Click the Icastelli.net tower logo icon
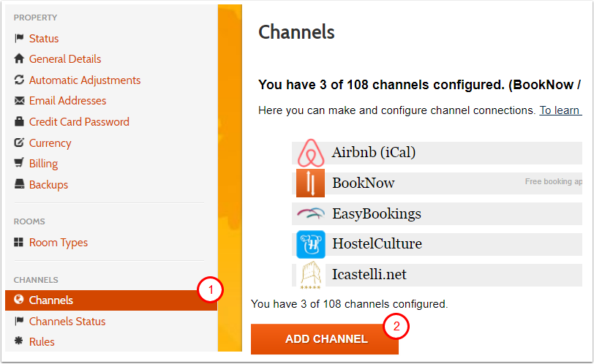Viewport: 594px width, 364px height. click(311, 275)
